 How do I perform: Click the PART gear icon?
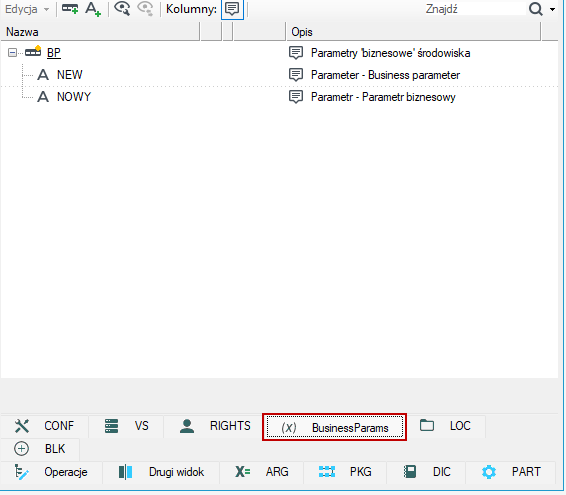click(x=489, y=472)
